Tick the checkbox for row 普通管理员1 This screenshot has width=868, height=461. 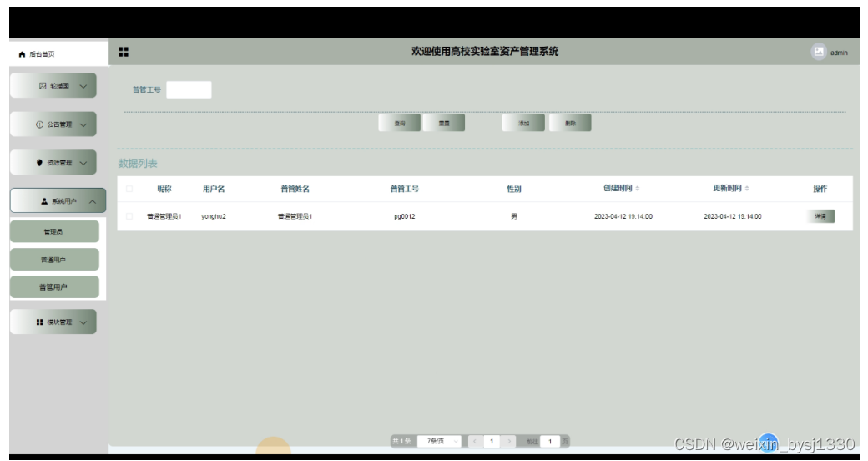129,216
